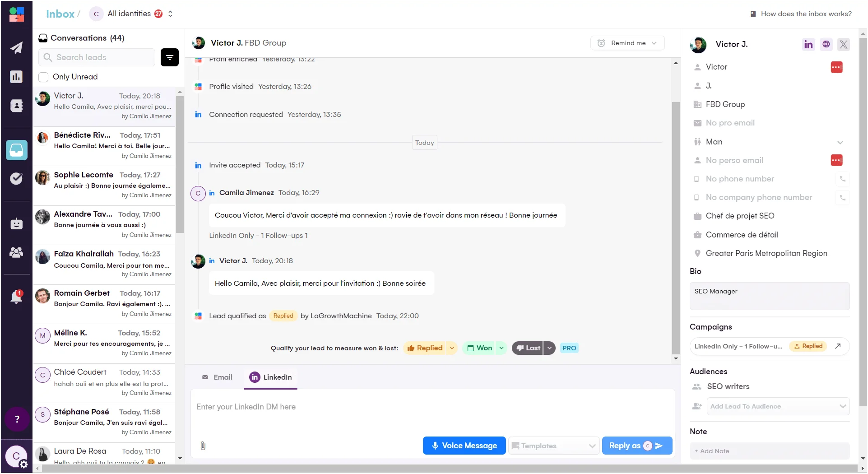Open How does the inbox works help link
The width and height of the screenshot is (868, 474).
[801, 14]
